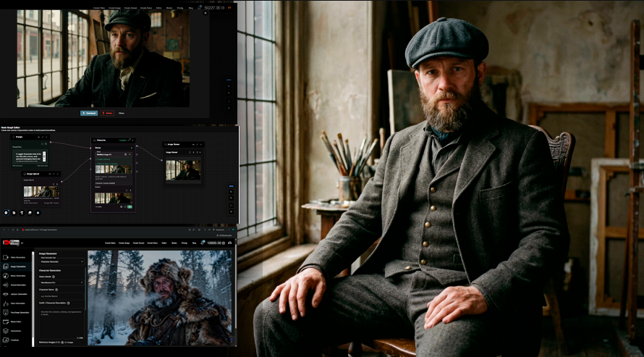Click the first circular tool in the node editor bottom toolbar
The height and width of the screenshot is (357, 644).
coord(7,213)
